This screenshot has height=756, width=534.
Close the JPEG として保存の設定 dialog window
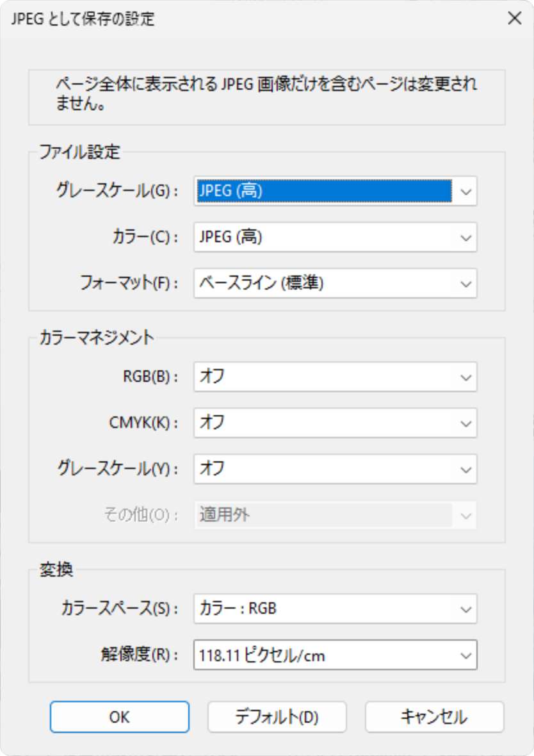click(x=514, y=19)
